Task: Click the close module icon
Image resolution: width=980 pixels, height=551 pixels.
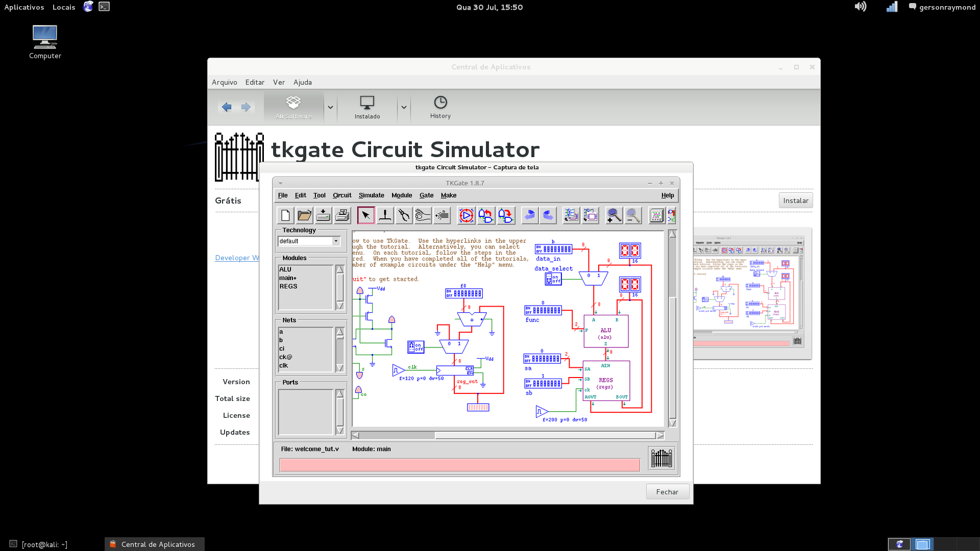Action: coord(590,215)
